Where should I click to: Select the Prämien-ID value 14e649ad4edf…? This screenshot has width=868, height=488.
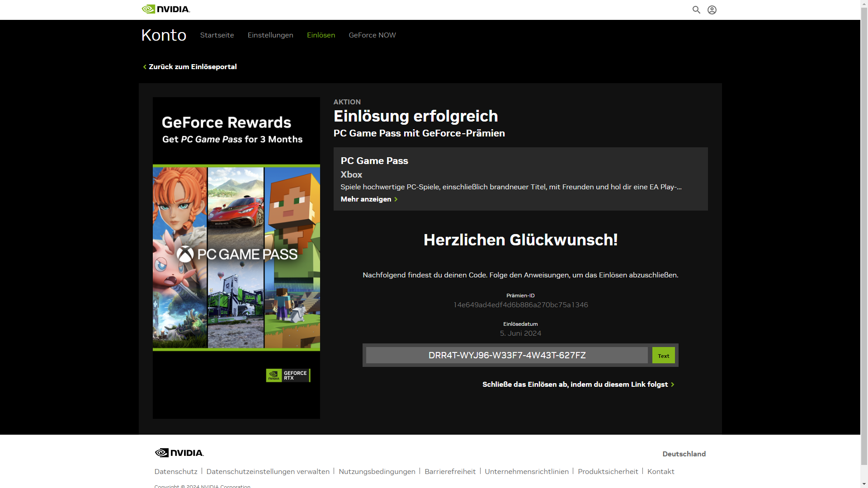(521, 305)
